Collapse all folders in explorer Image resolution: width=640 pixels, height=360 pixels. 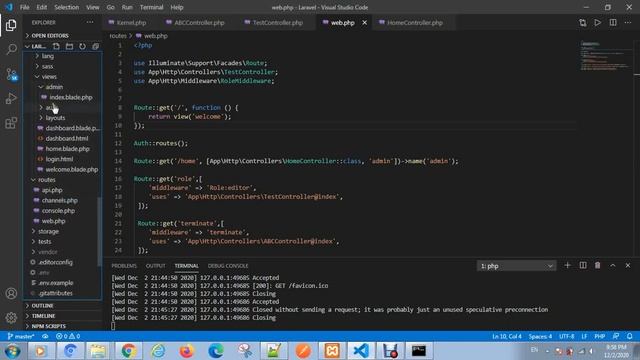[x=96, y=47]
